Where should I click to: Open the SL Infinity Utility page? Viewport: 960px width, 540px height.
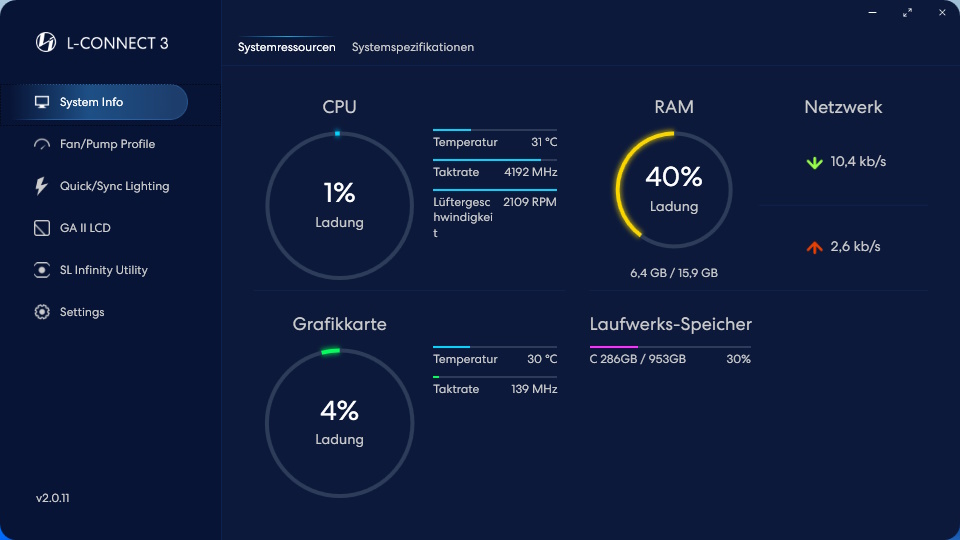pyautogui.click(x=103, y=270)
